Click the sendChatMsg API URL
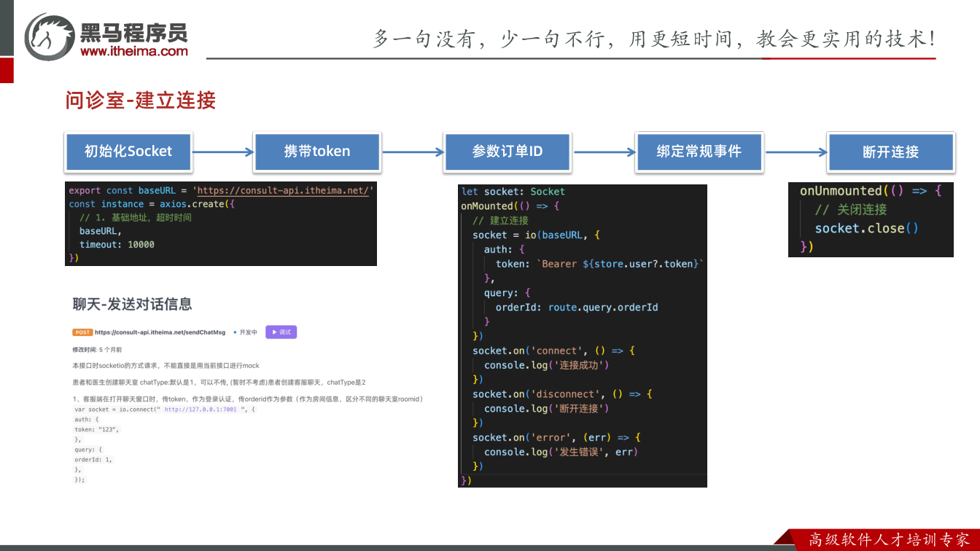Screen dimensions: 980x551 160,332
